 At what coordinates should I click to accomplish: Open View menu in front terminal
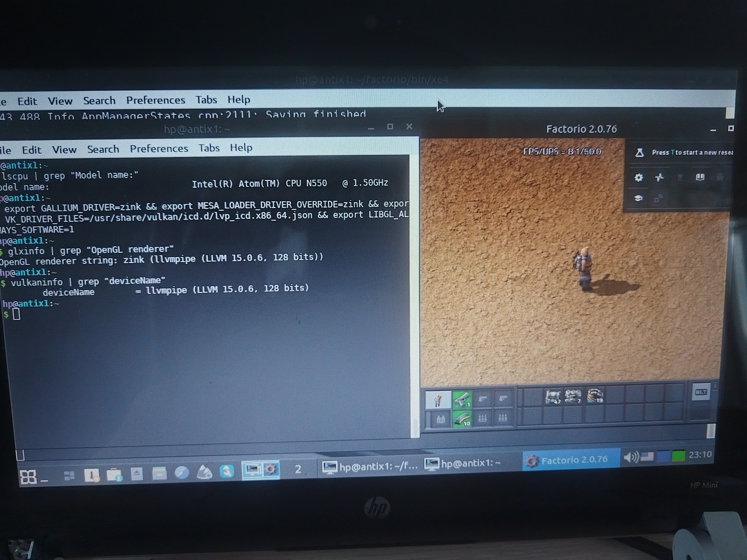pyautogui.click(x=64, y=150)
